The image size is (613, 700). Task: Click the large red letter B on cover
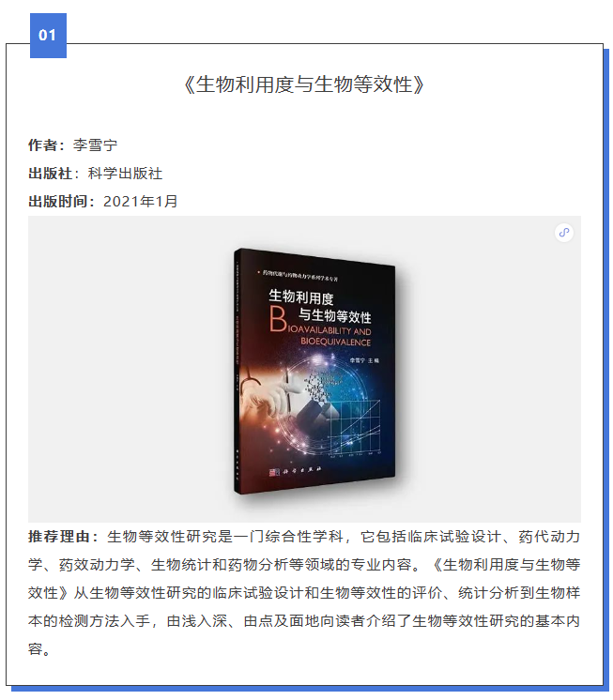[278, 319]
